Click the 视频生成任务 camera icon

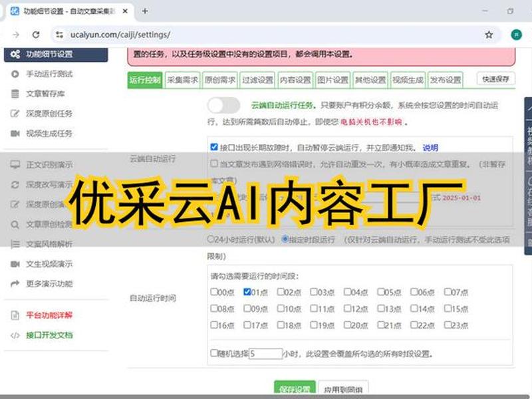(x=15, y=134)
